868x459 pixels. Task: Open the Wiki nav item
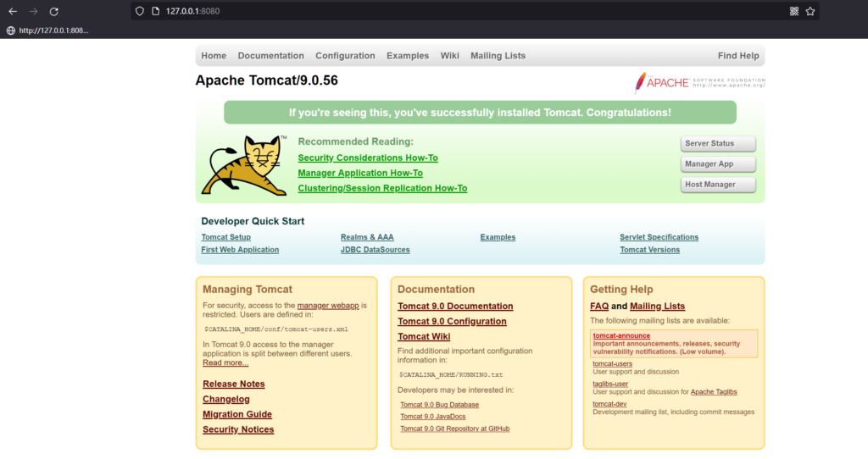point(449,56)
